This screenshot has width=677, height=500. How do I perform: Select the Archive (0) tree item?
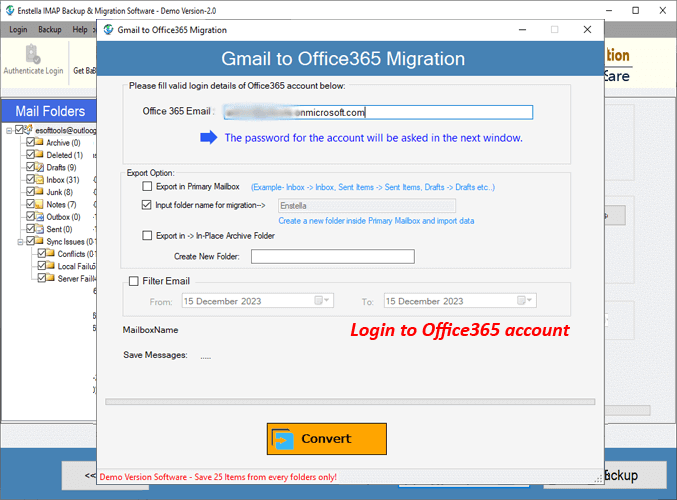coord(63,142)
